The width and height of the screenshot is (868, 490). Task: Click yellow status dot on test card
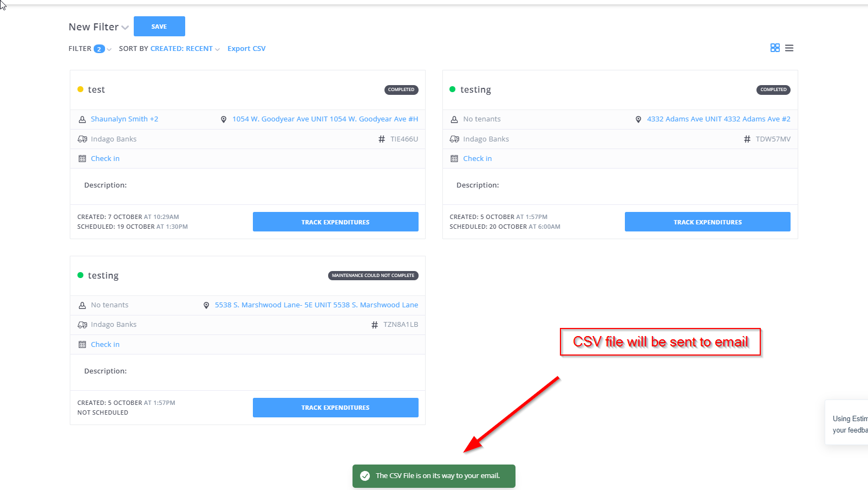tap(81, 89)
